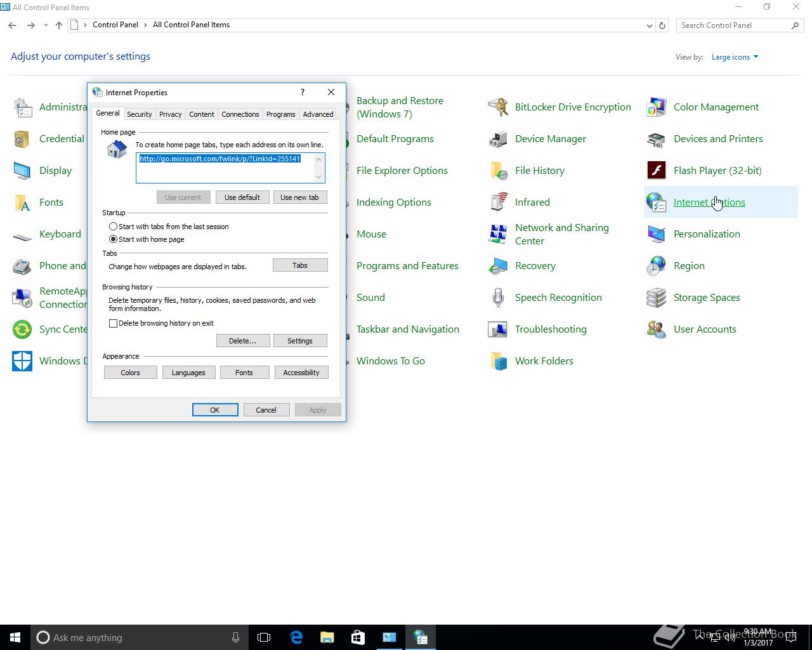This screenshot has height=650, width=812.
Task: Open the Fonts folder icon
Action: pos(22,202)
